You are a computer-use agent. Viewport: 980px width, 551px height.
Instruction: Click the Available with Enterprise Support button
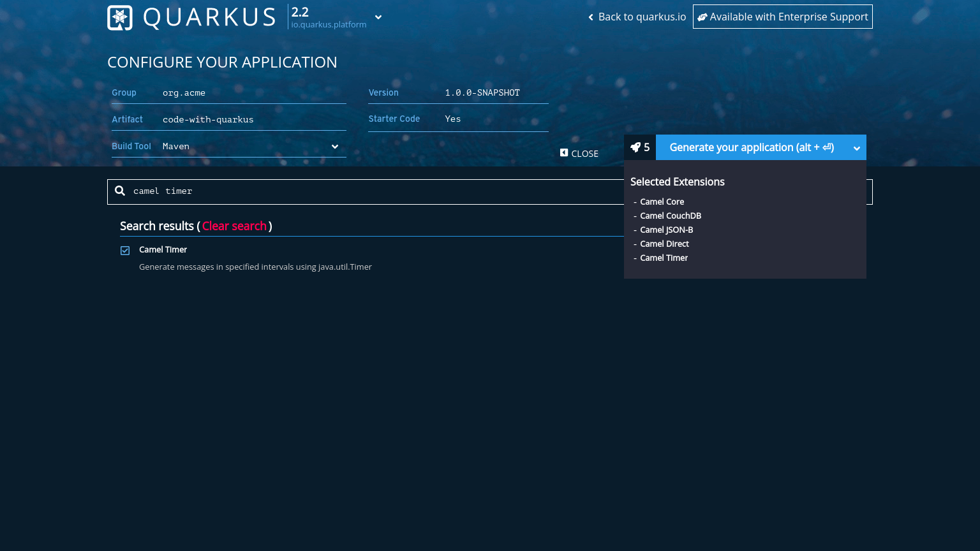point(783,17)
